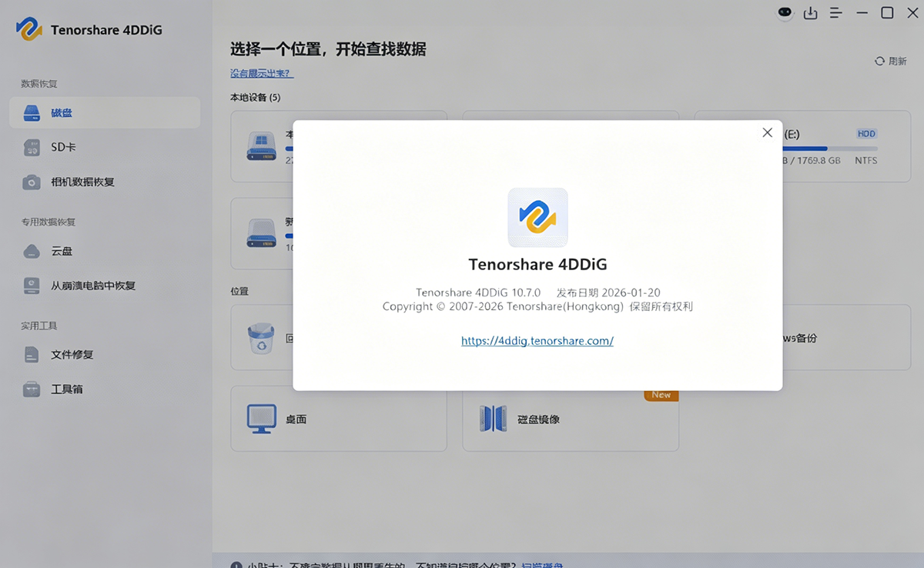This screenshot has height=568, width=924.
Task: Open the ws备份 backup location card
Action: [847, 338]
